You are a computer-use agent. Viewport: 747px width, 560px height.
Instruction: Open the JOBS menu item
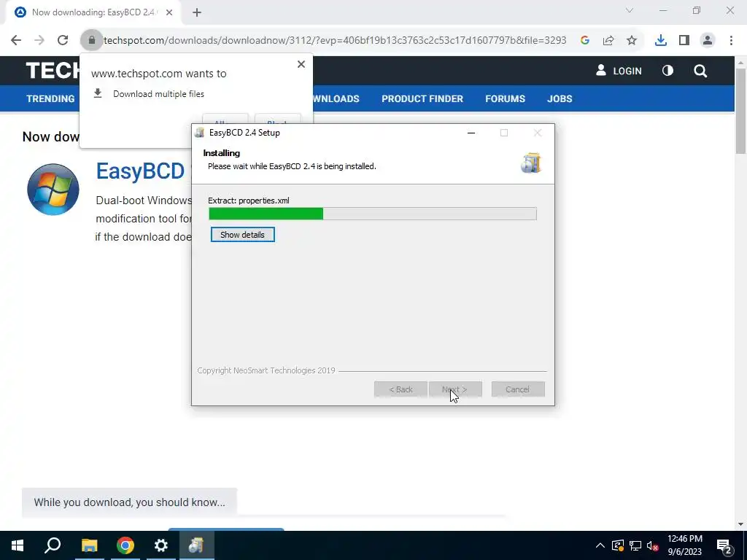pyautogui.click(x=560, y=98)
